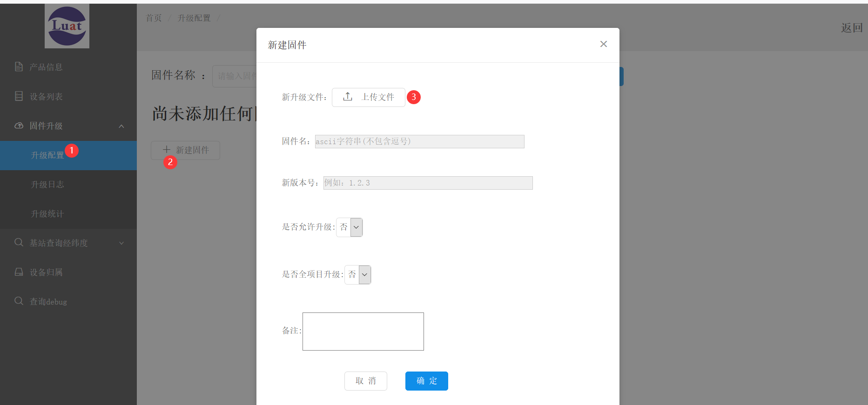The image size is (868, 405).
Task: Focus the 新版本号 input field
Action: 428,183
